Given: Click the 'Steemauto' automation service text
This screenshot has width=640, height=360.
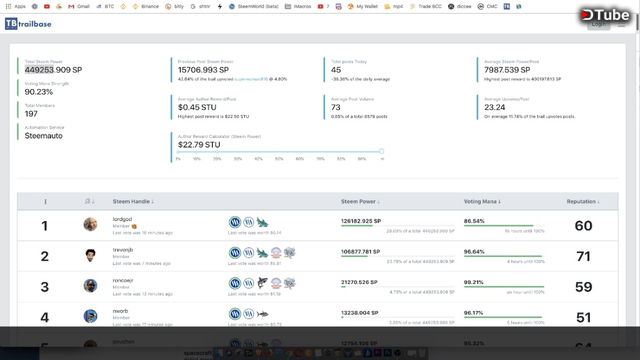Looking at the screenshot, I should click(44, 136).
